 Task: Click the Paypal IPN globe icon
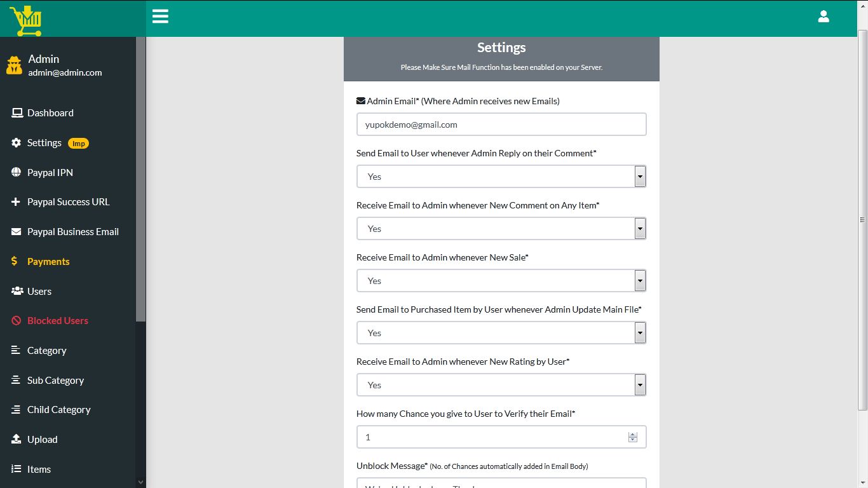point(15,172)
